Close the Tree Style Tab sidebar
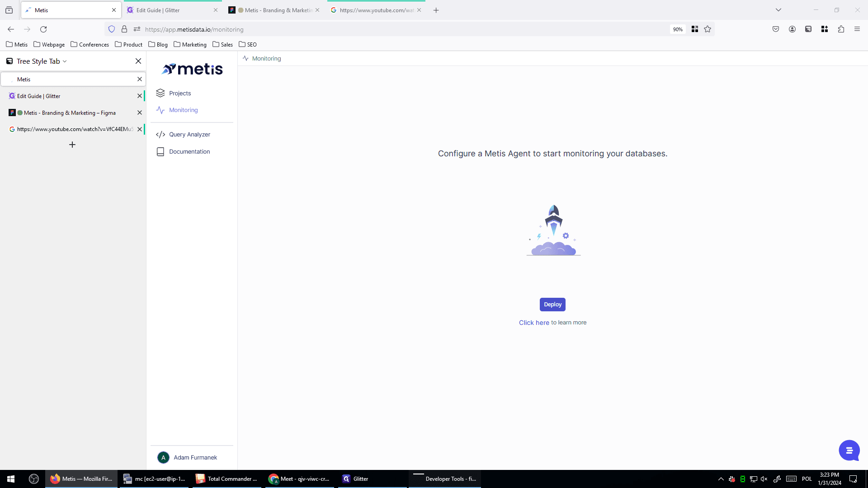 (138, 61)
